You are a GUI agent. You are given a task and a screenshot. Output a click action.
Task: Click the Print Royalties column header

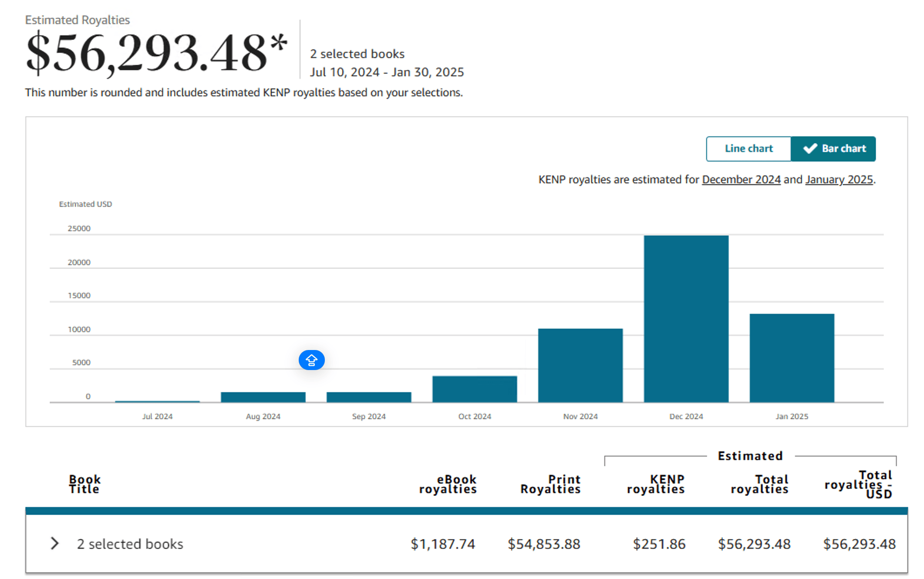point(550,484)
